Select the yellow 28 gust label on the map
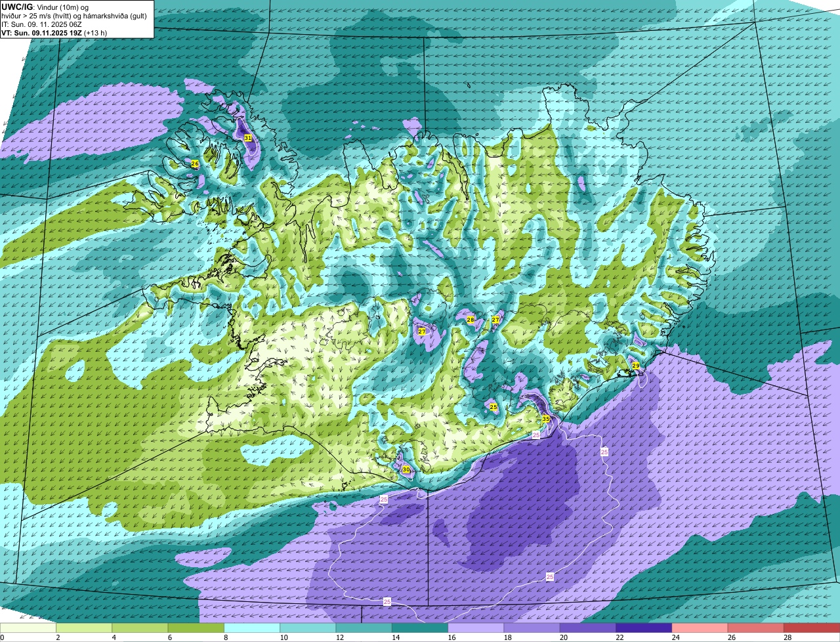 [470, 320]
